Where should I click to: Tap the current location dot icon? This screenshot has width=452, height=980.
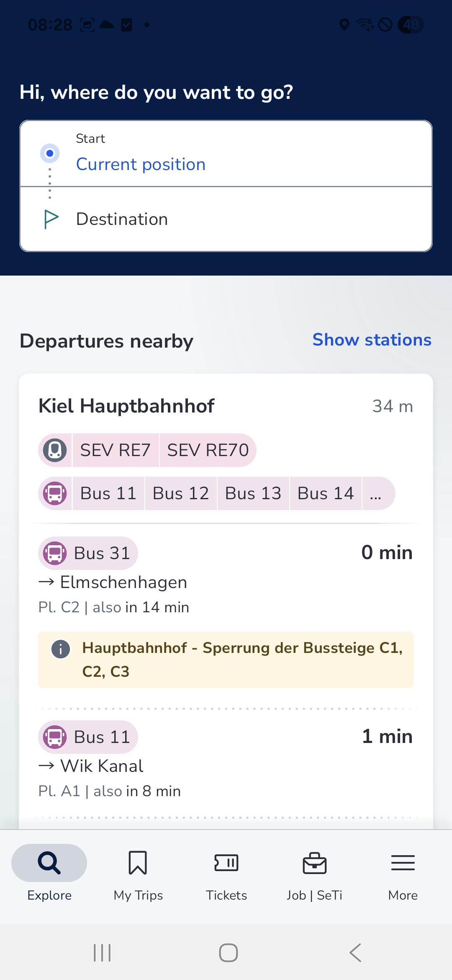point(50,153)
